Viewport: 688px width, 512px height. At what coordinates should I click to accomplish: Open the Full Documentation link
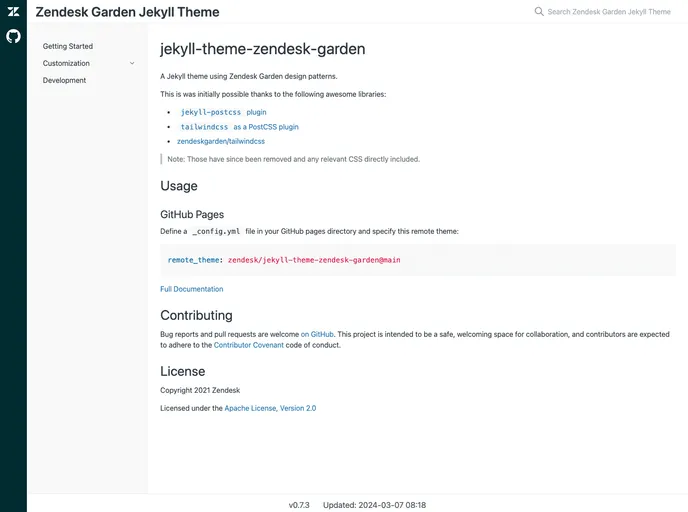(192, 289)
